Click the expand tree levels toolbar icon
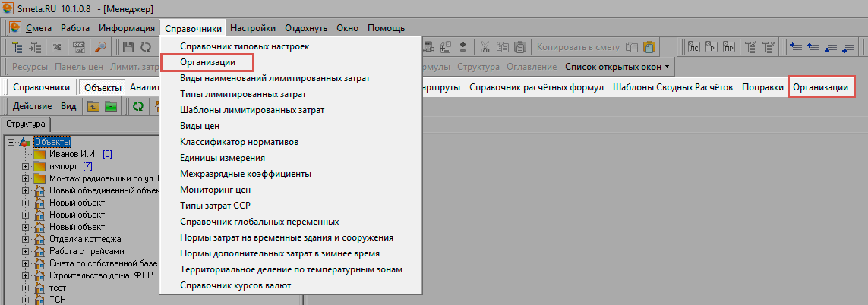 pos(18,48)
